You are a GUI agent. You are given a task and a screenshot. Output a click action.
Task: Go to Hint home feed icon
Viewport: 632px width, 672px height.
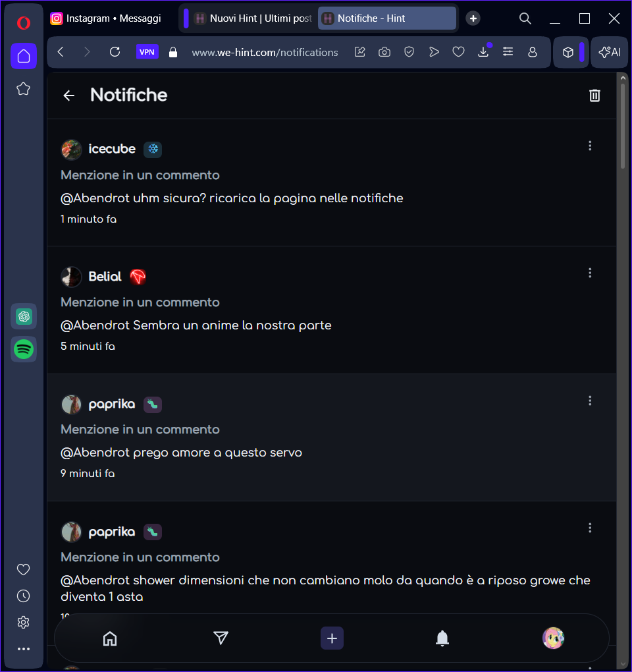tap(110, 638)
